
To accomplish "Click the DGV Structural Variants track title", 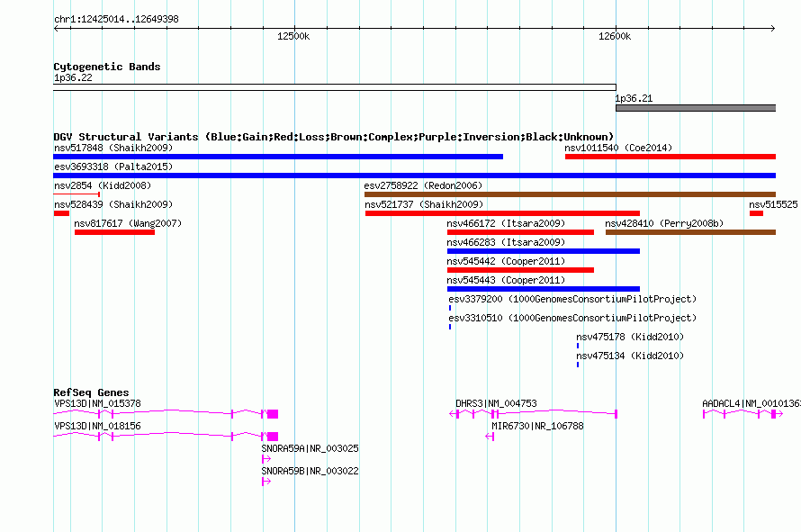I will pos(334,137).
